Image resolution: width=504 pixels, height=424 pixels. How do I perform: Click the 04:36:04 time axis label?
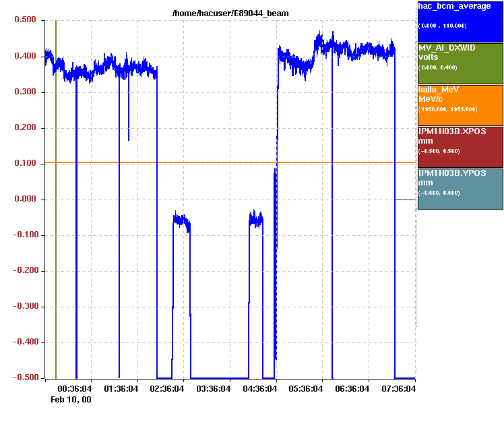point(259,388)
